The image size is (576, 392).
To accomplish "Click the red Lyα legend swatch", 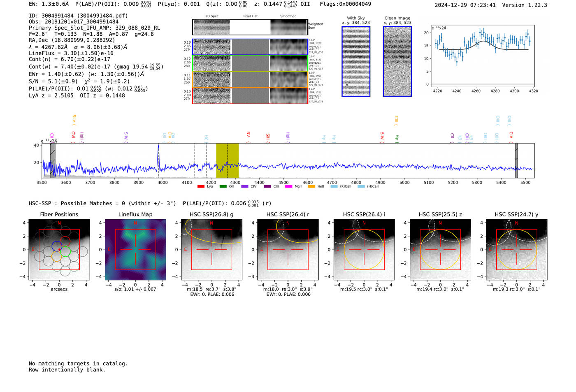I will [201, 186].
